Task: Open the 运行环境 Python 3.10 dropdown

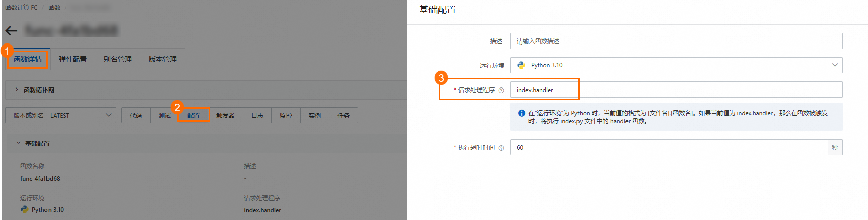Action: (676, 65)
